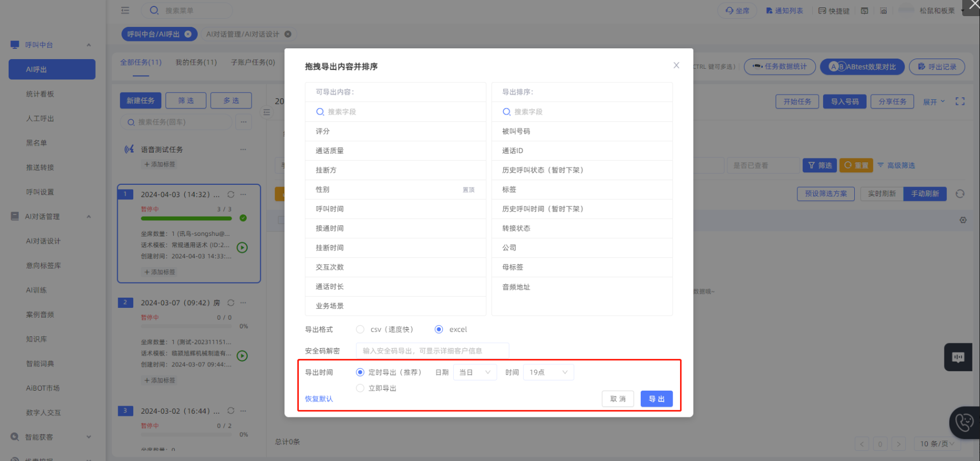Select the csv (速度快) export format
This screenshot has height=461, width=980.
(x=360, y=329)
